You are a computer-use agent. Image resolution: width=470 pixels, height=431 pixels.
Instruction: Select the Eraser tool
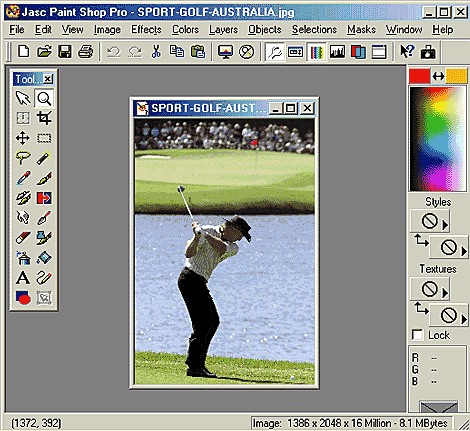[x=23, y=238]
